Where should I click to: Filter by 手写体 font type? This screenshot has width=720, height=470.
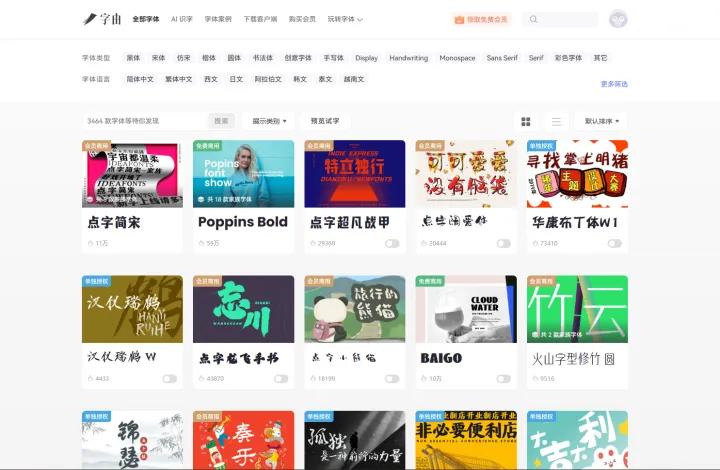pos(334,58)
